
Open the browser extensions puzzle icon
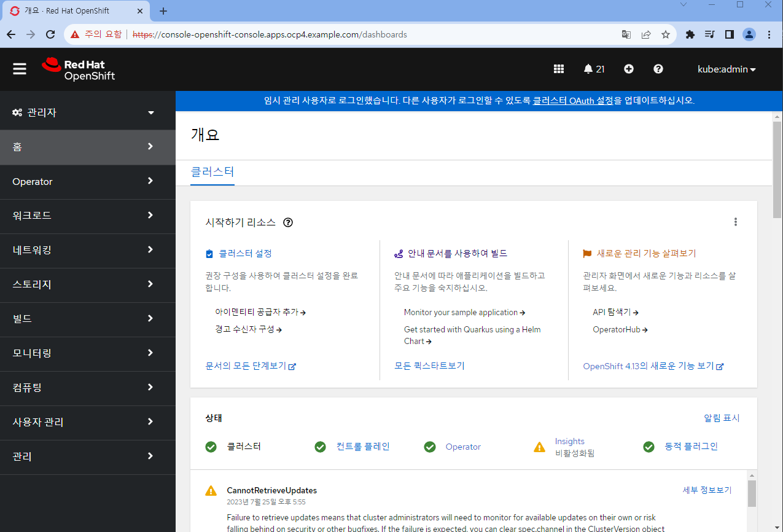690,34
